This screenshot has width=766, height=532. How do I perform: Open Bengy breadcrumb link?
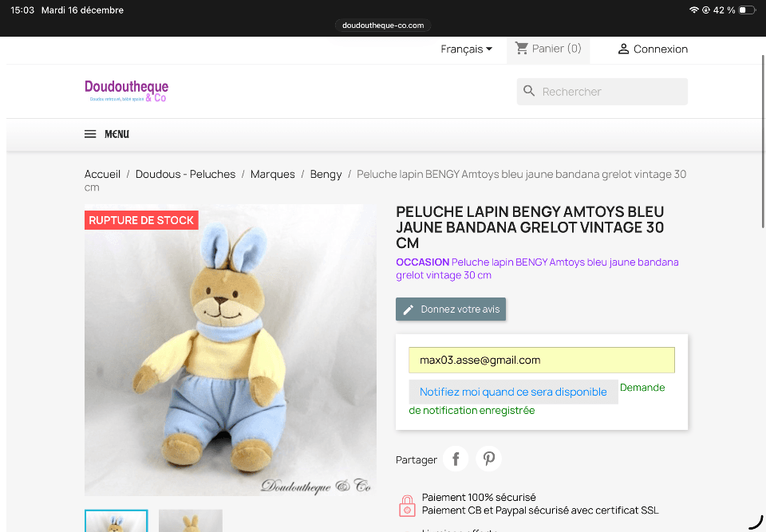click(326, 175)
